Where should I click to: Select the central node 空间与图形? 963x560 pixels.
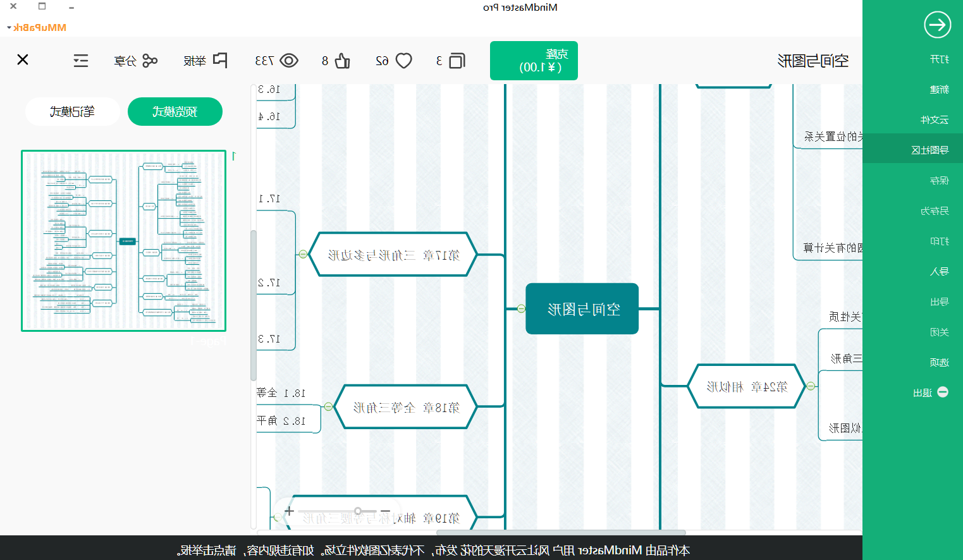coord(582,308)
